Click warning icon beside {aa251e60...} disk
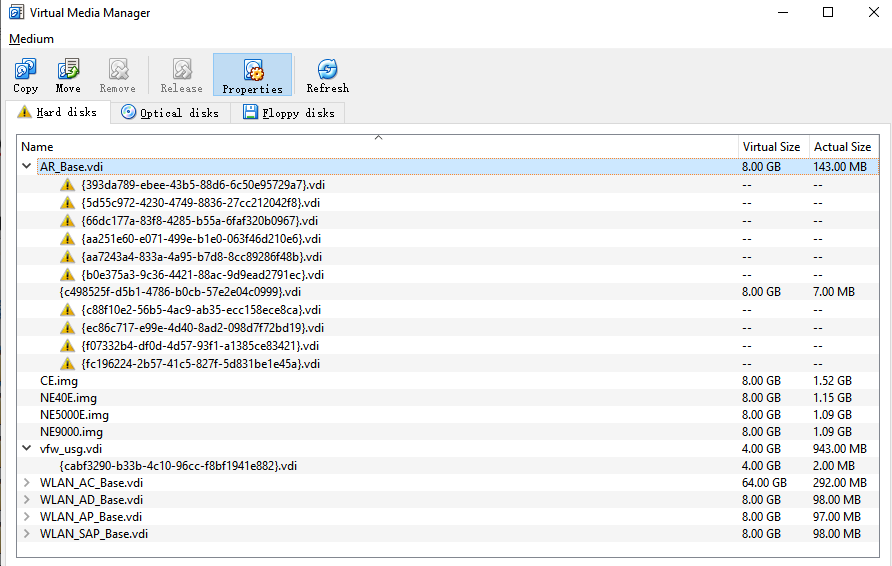 coord(68,239)
